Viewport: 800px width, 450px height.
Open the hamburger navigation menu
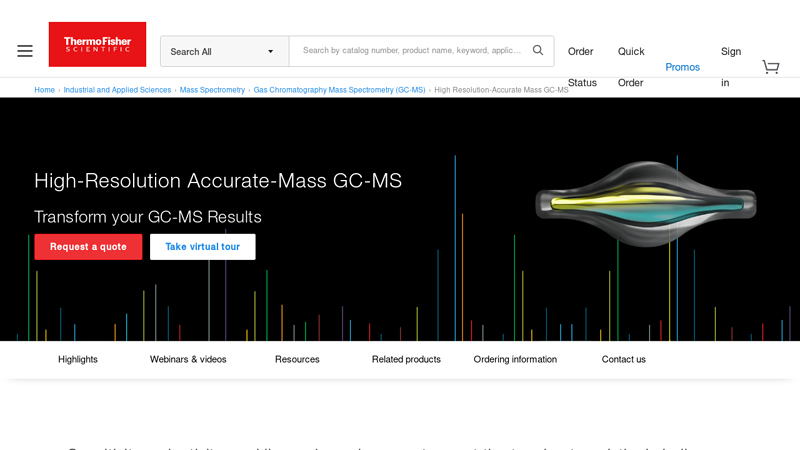click(x=25, y=51)
